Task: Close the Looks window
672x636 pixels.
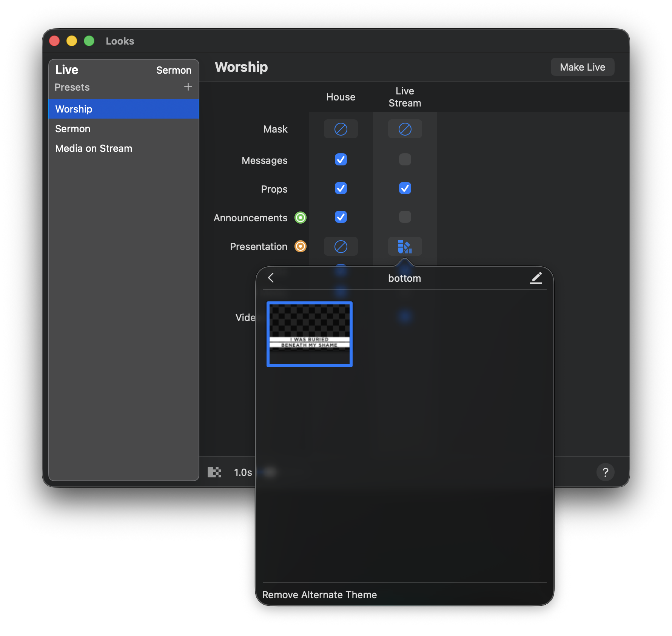Action: (55, 41)
